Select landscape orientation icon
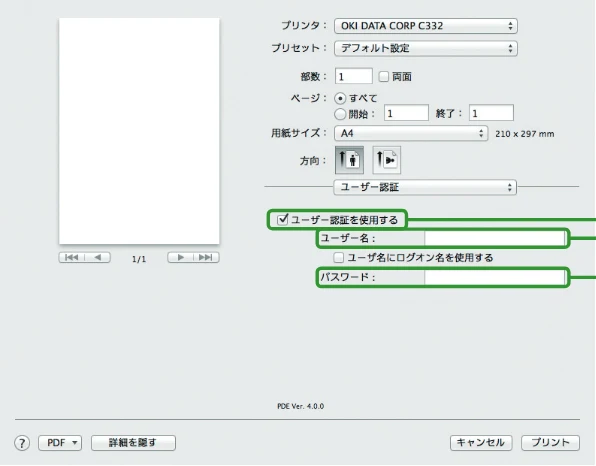The image size is (596, 466). 386,160
